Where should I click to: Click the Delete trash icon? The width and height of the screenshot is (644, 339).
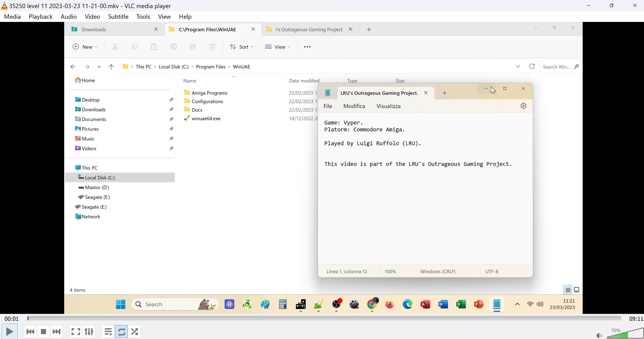(212, 47)
